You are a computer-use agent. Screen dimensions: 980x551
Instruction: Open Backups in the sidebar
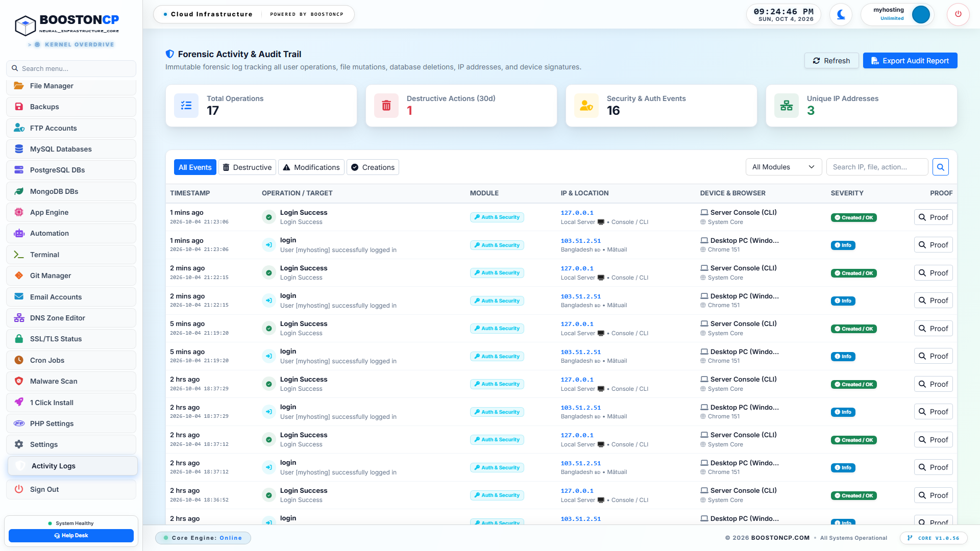click(71, 107)
